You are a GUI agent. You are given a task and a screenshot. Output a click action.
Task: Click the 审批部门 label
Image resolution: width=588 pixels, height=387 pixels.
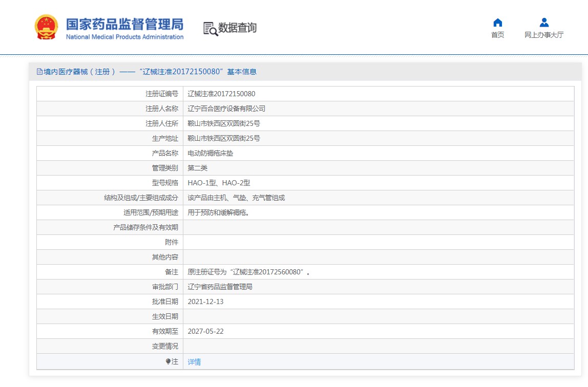click(165, 287)
